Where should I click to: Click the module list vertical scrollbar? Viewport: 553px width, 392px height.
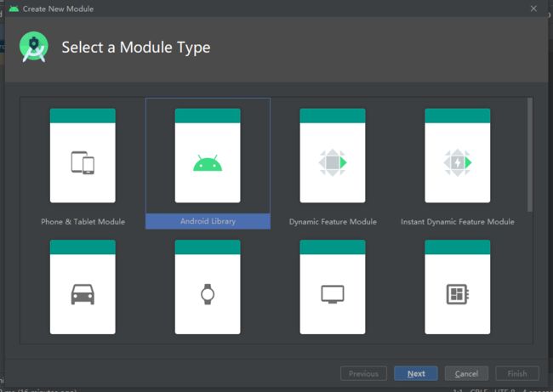[530, 155]
